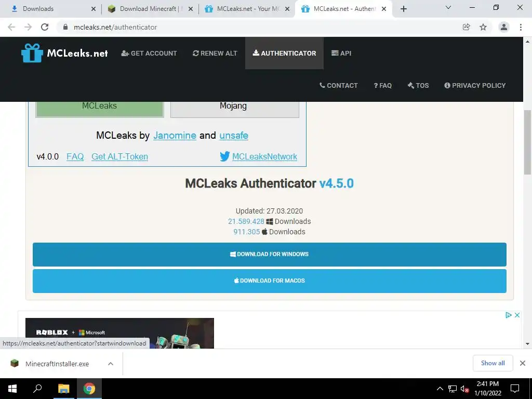Open the FAQ page in header
Image resolution: width=532 pixels, height=399 pixels.
(x=383, y=86)
